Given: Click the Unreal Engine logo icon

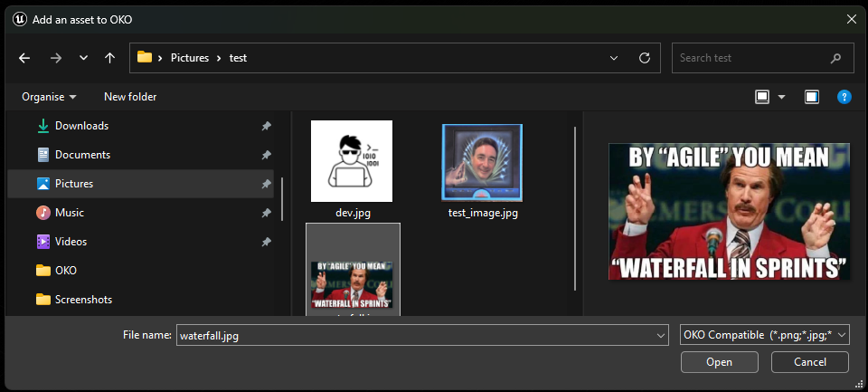Looking at the screenshot, I should 19,19.
